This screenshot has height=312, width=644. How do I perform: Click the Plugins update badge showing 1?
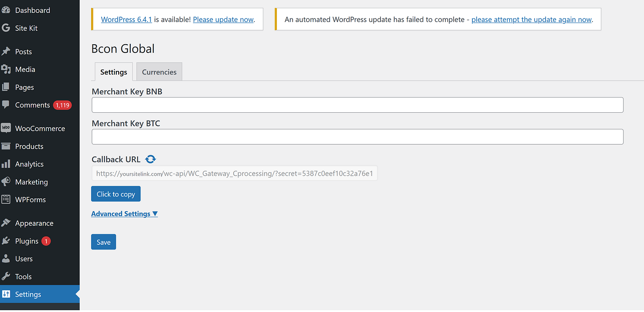pos(46,241)
